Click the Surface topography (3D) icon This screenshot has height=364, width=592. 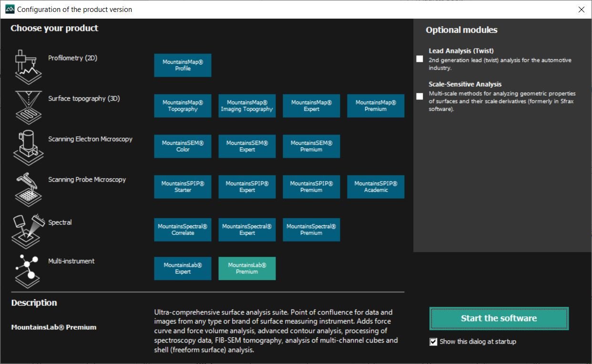pos(28,108)
